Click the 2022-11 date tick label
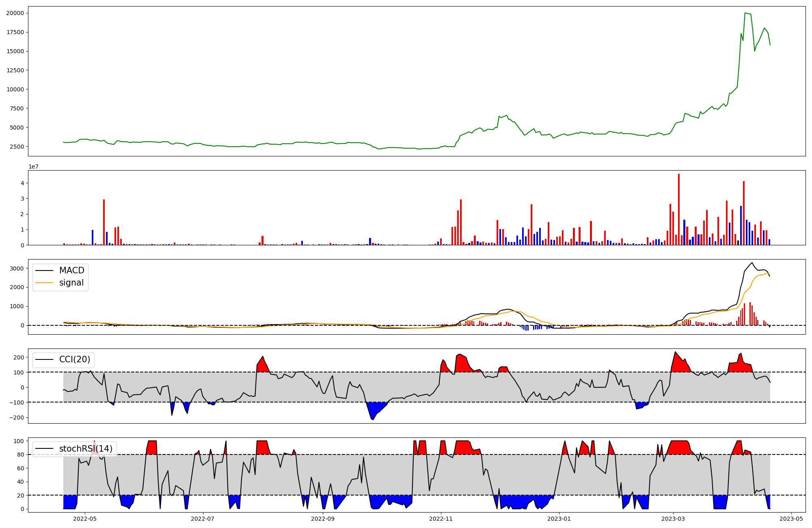 (441, 518)
